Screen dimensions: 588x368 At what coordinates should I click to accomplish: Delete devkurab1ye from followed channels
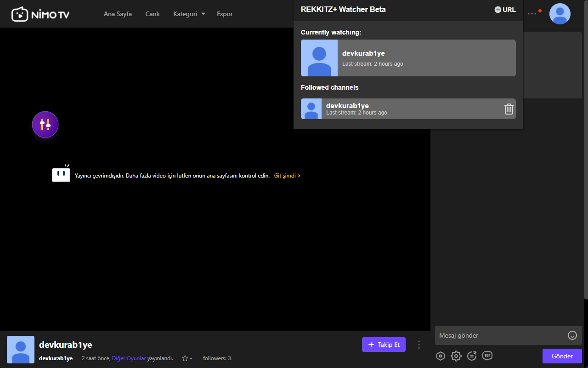pos(509,109)
